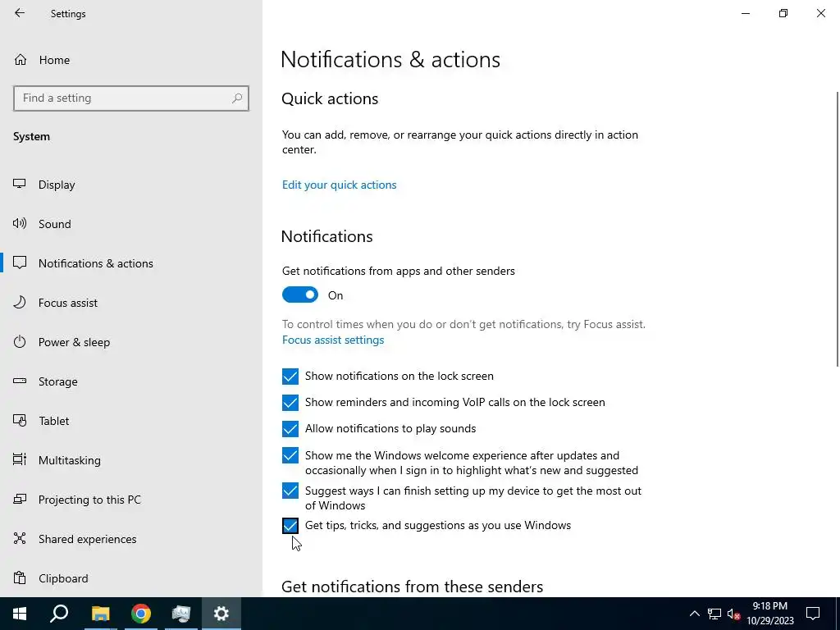Viewport: 840px width, 630px height.
Task: Click the search magnifier in Find a setting
Action: pos(237,98)
